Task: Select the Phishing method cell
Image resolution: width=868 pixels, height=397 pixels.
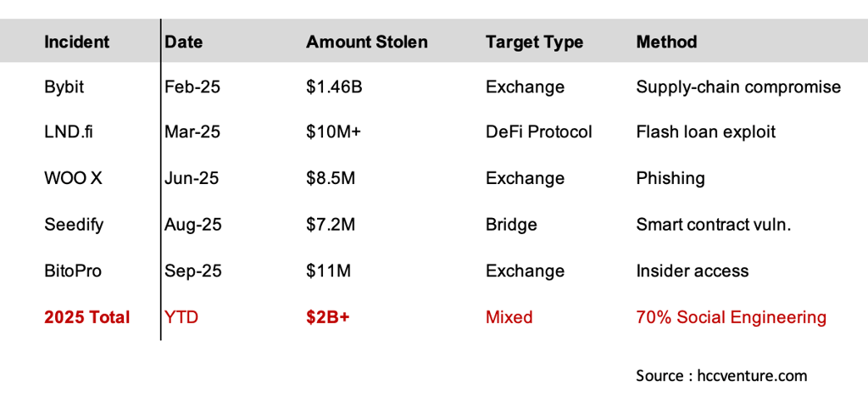Action: click(x=670, y=178)
